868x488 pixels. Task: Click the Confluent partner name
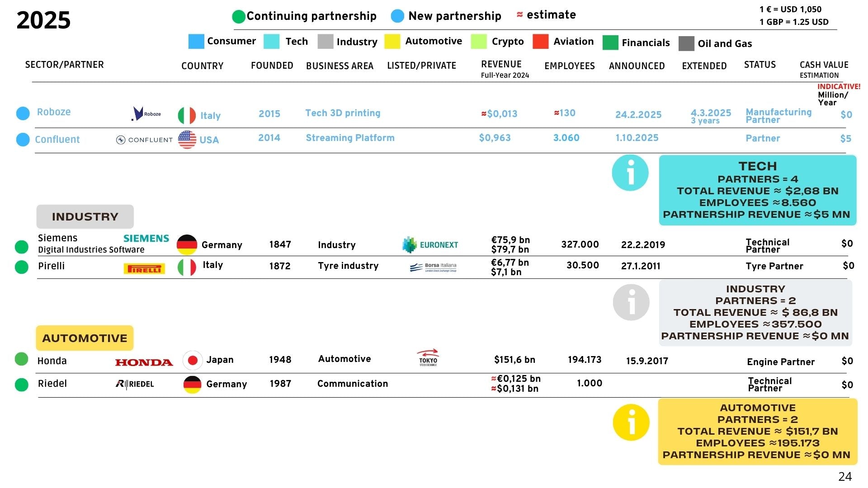pos(57,140)
